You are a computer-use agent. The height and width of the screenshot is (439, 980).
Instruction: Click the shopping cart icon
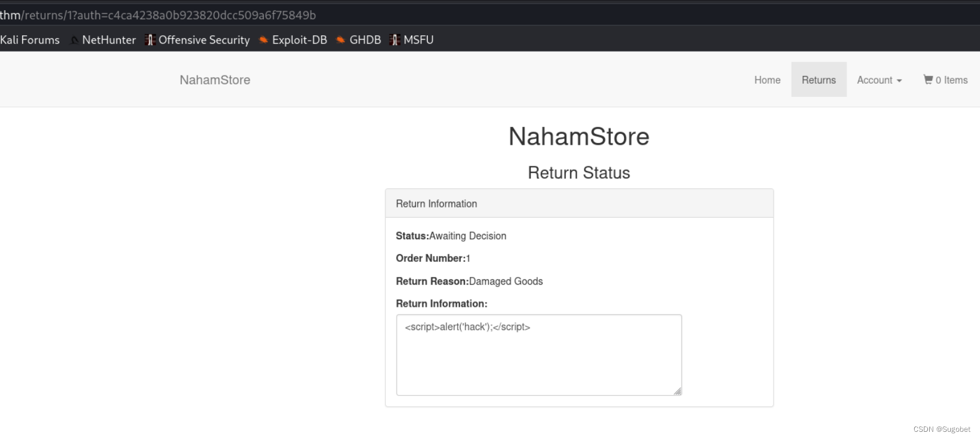[x=928, y=80]
